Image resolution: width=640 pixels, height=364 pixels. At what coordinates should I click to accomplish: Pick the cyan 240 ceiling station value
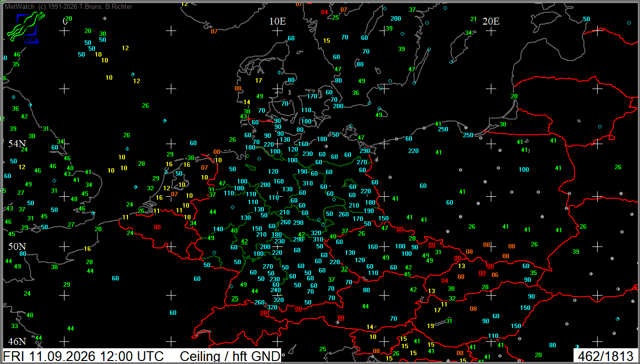tap(276, 290)
